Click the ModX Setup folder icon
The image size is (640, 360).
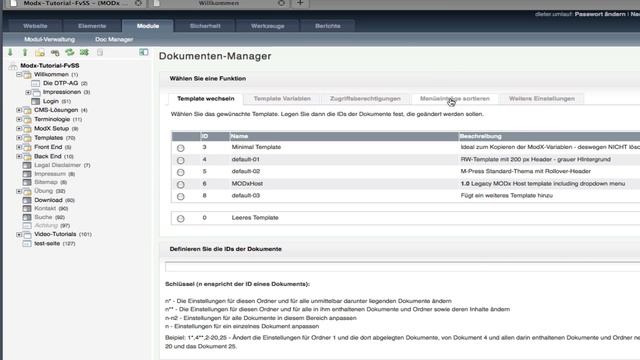[x=27, y=129]
